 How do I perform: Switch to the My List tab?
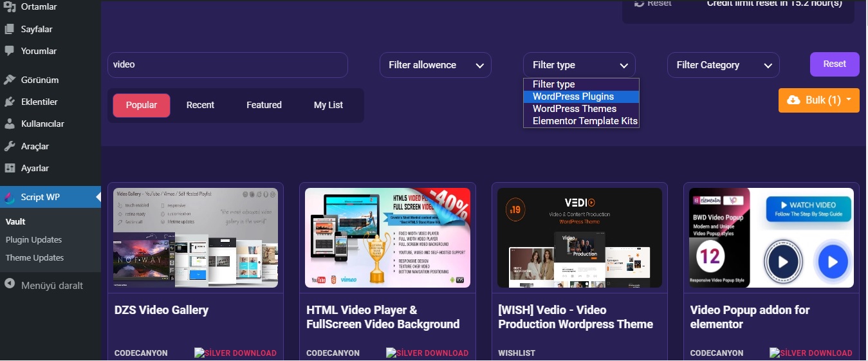[x=328, y=105]
